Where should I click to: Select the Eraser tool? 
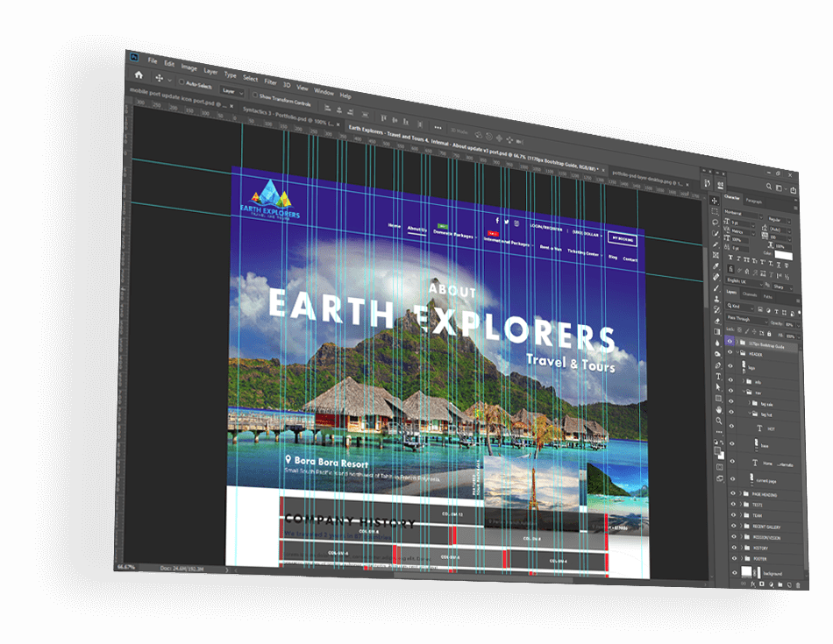pos(717,321)
